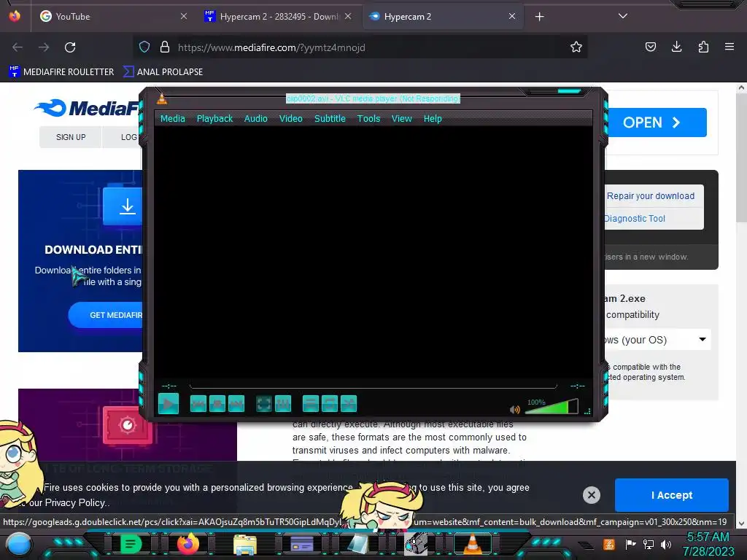This screenshot has height=560, width=747.
Task: Open Spotify from the taskbar
Action: [131, 544]
